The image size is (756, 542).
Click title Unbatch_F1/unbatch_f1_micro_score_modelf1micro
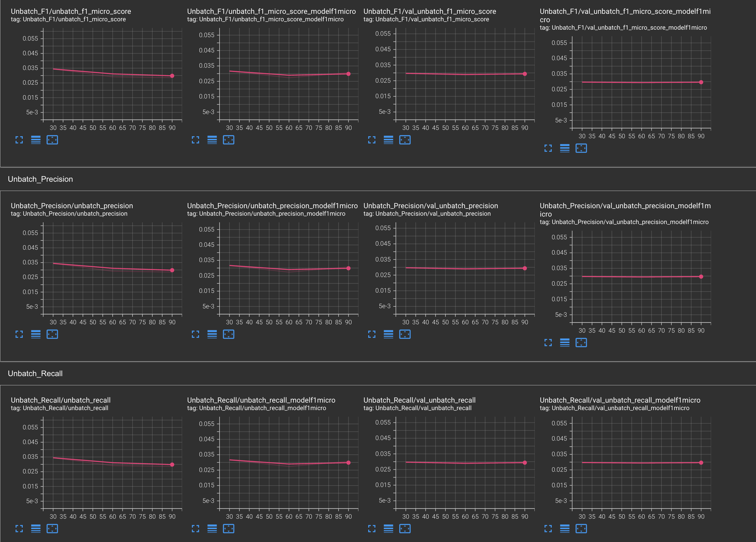click(x=271, y=11)
